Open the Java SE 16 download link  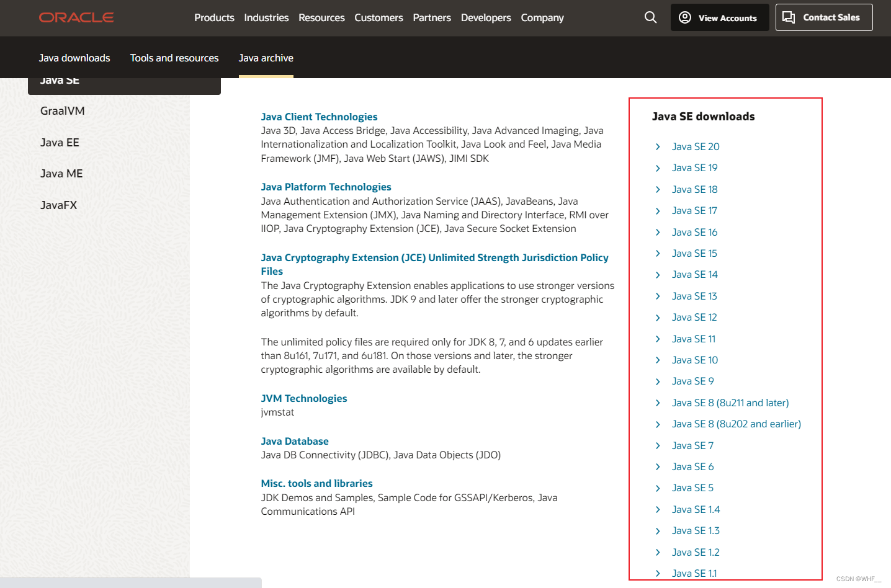pos(694,232)
